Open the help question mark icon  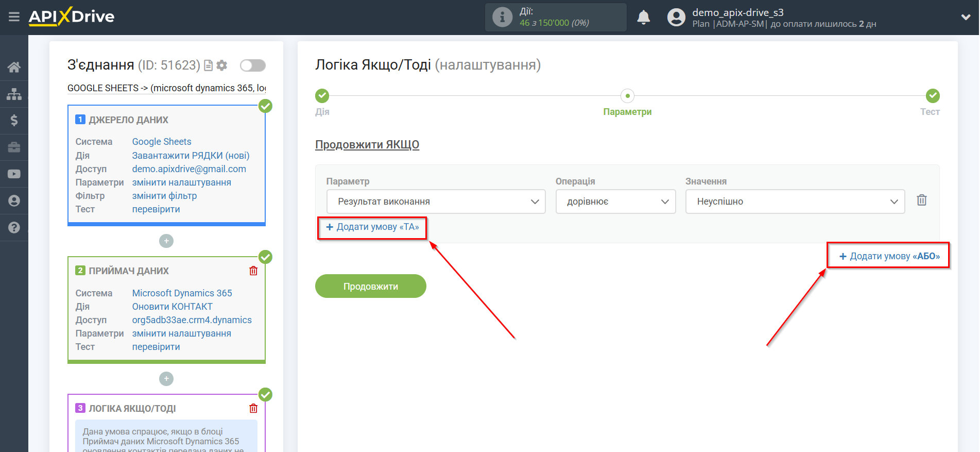tap(14, 227)
